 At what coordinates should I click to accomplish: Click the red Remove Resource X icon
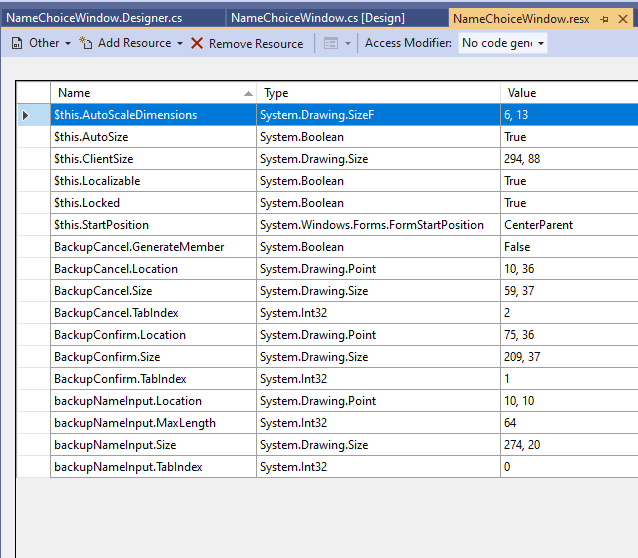tap(197, 43)
